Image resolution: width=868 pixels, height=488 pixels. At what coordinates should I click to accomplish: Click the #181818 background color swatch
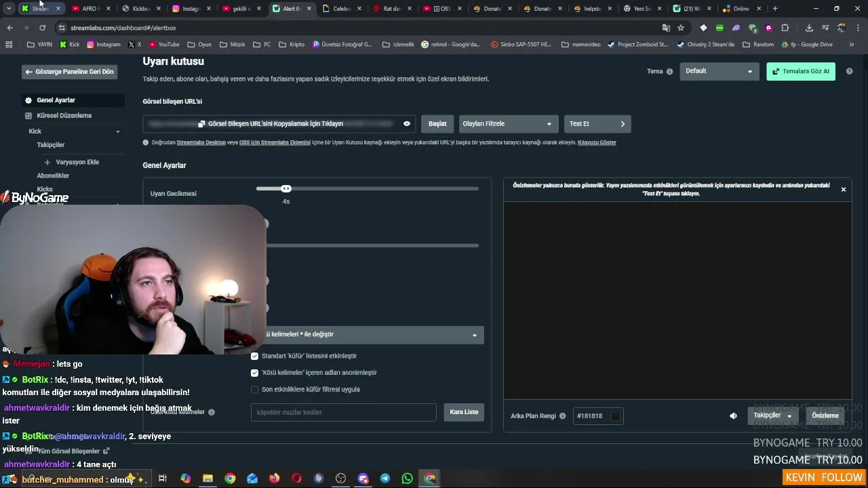pyautogui.click(x=616, y=416)
